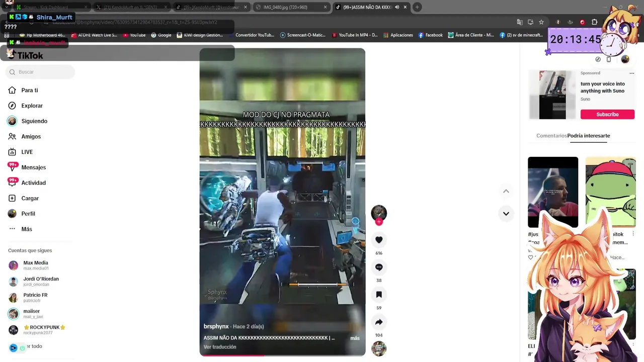Open the Suno ad thumbnail
644x362 pixels.
(x=552, y=95)
